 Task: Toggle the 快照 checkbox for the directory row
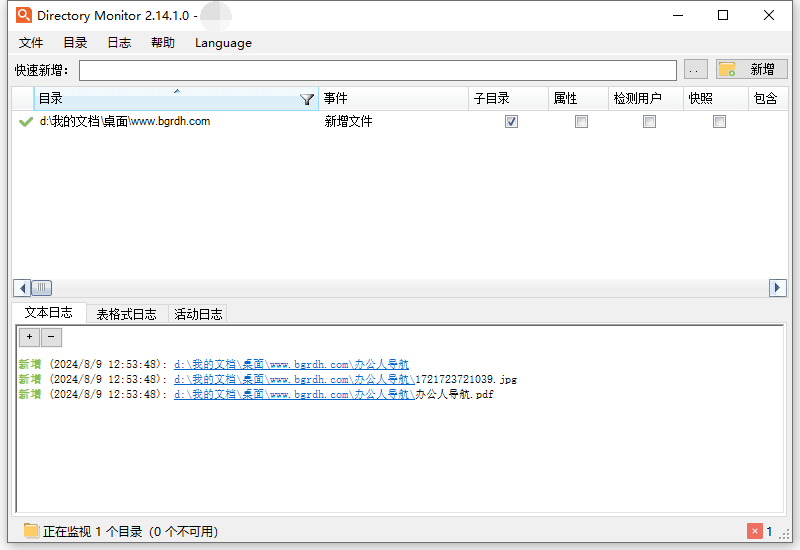coord(719,121)
